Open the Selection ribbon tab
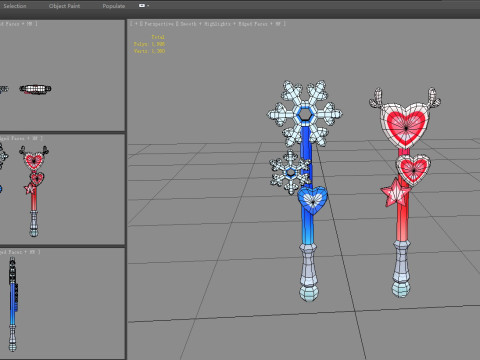The width and height of the screenshot is (480, 360). 15,6
